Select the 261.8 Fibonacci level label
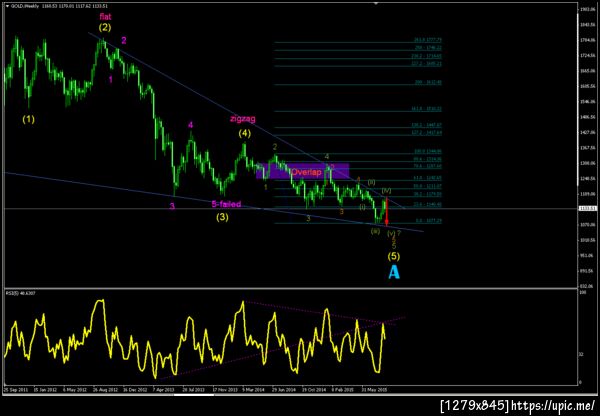This screenshot has height=416, width=600. point(428,39)
